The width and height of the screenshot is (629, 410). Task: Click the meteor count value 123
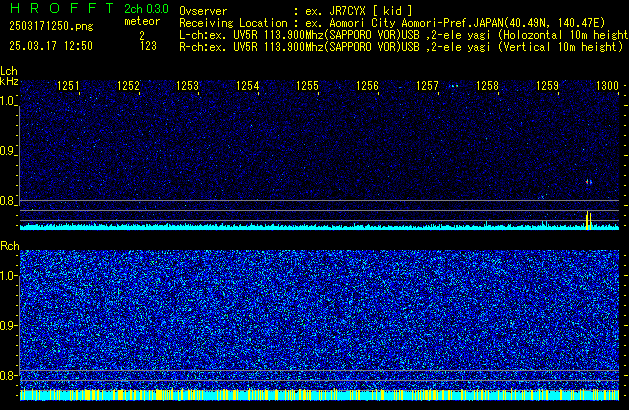(148, 46)
